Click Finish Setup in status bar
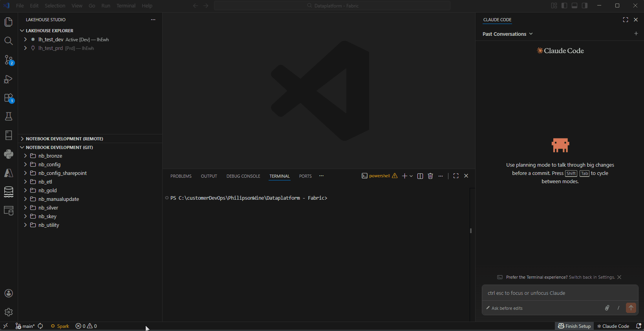Screen dimensions: 644x331 [x=574, y=326]
